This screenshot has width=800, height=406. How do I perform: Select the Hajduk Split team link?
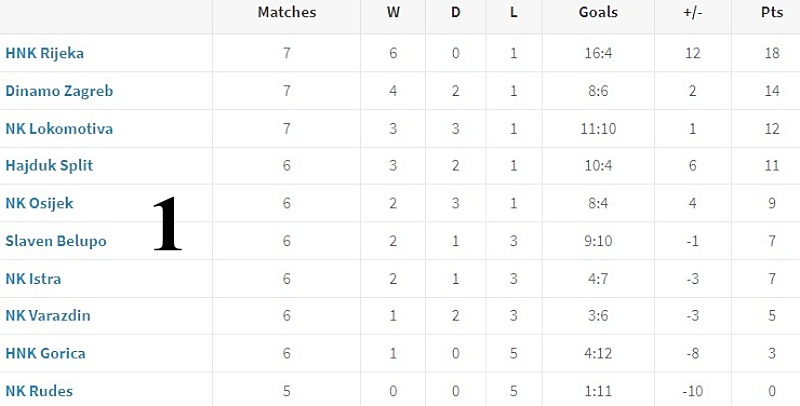(x=49, y=166)
